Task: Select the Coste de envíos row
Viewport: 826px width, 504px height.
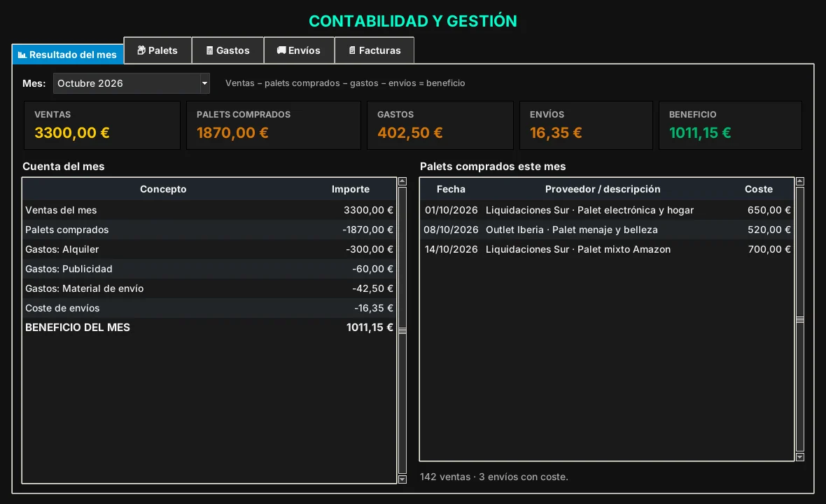Action: (209, 308)
